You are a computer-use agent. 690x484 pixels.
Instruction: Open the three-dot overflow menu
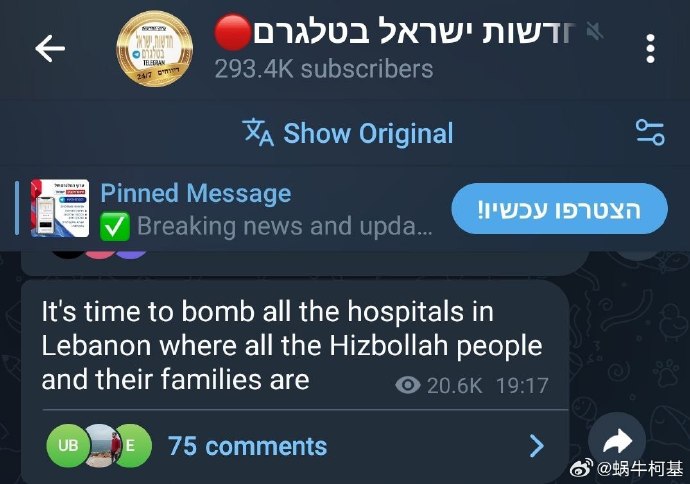[x=650, y=48]
